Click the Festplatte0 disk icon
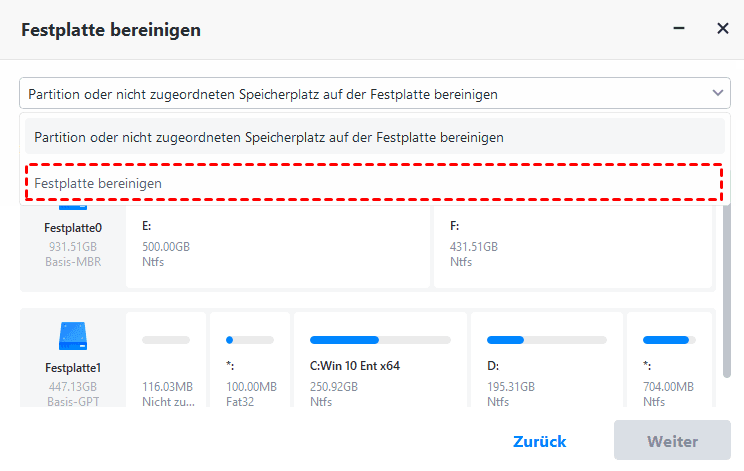Screen dimensions: 744x471 (73, 205)
